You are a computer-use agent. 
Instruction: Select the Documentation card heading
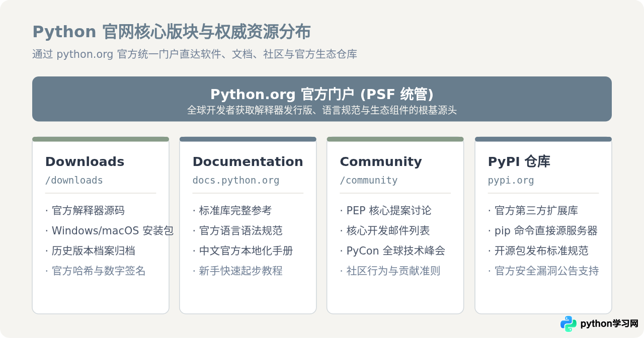pos(248,161)
